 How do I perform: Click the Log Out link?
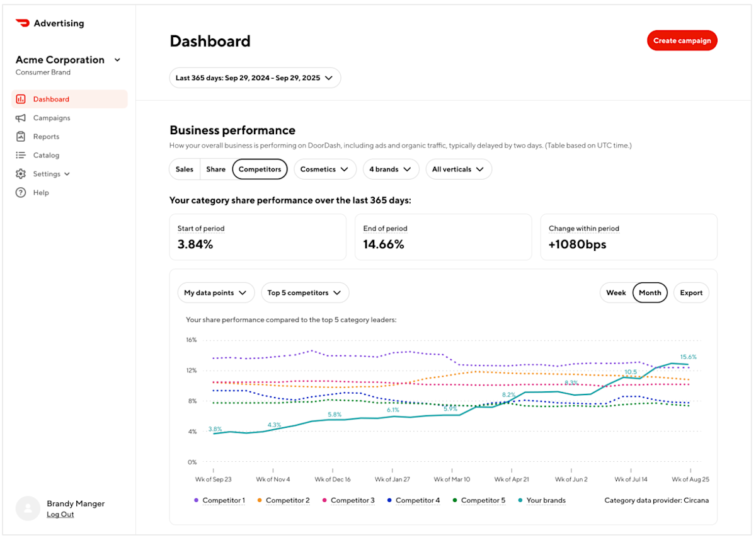pyautogui.click(x=60, y=514)
